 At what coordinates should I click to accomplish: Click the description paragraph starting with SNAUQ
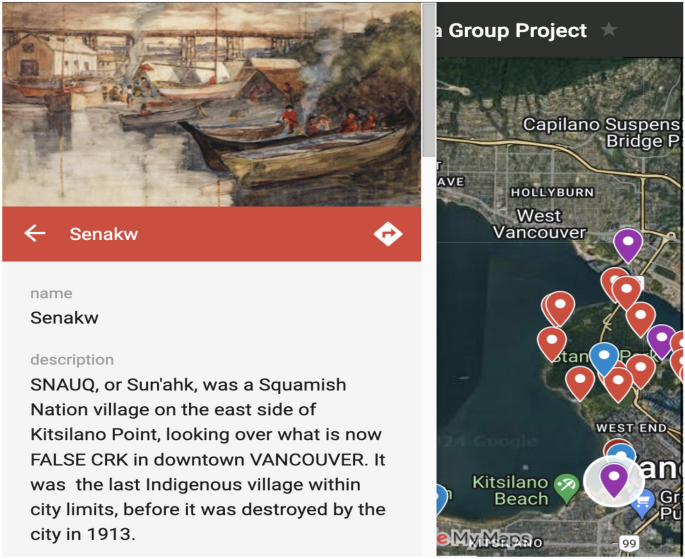tap(208, 459)
